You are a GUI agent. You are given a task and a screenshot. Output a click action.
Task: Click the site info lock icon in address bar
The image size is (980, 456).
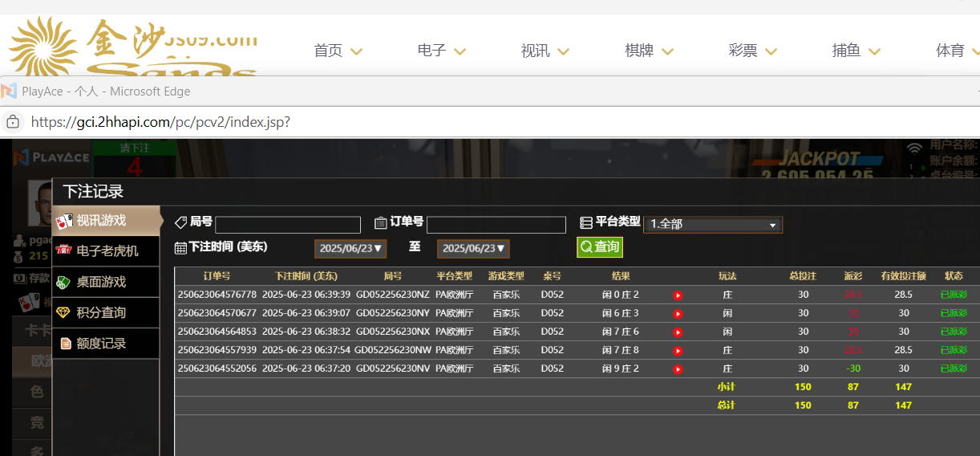pyautogui.click(x=13, y=122)
